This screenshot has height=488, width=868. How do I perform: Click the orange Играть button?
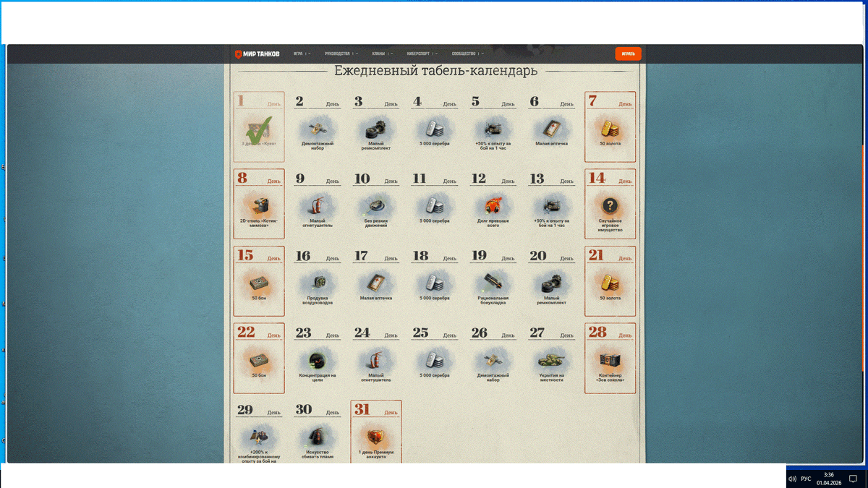click(x=628, y=53)
